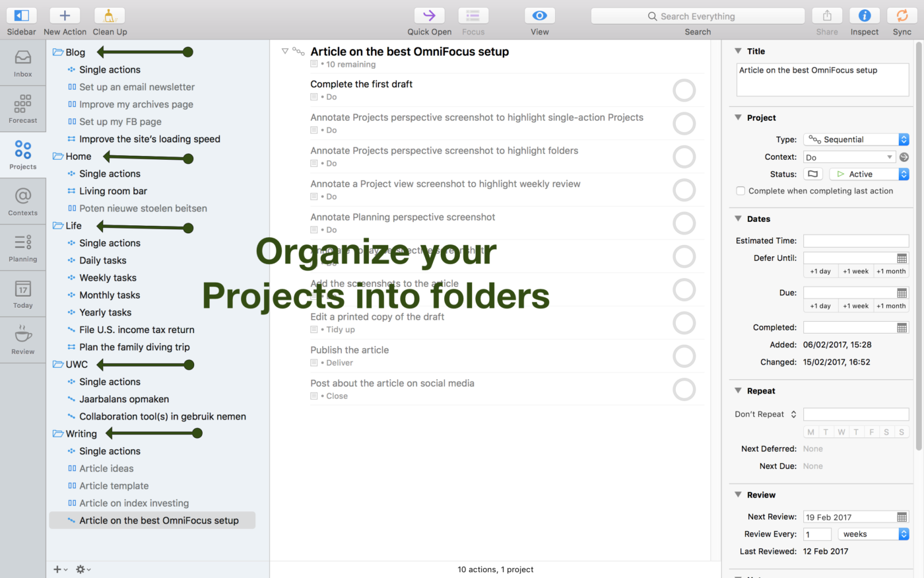Click the Focus toolbar icon

click(x=473, y=16)
